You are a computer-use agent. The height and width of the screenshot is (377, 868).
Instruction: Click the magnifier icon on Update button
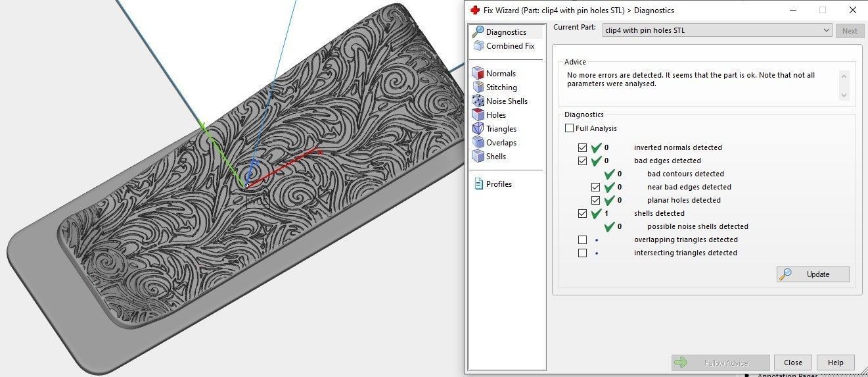[x=786, y=274]
